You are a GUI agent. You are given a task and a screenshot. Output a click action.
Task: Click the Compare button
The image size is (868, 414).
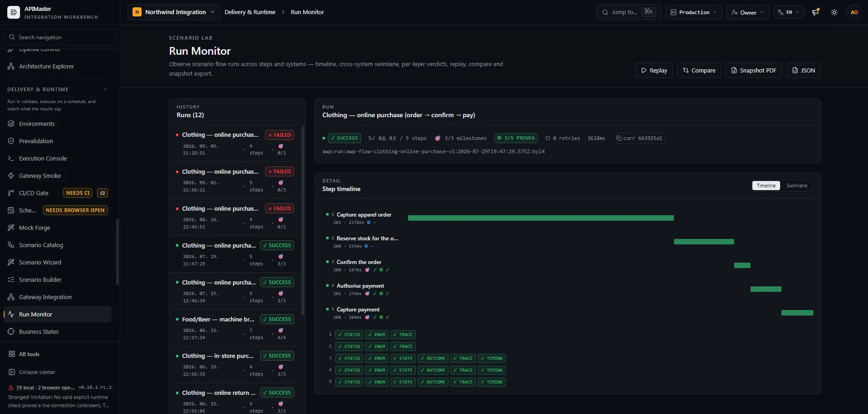[x=699, y=70]
